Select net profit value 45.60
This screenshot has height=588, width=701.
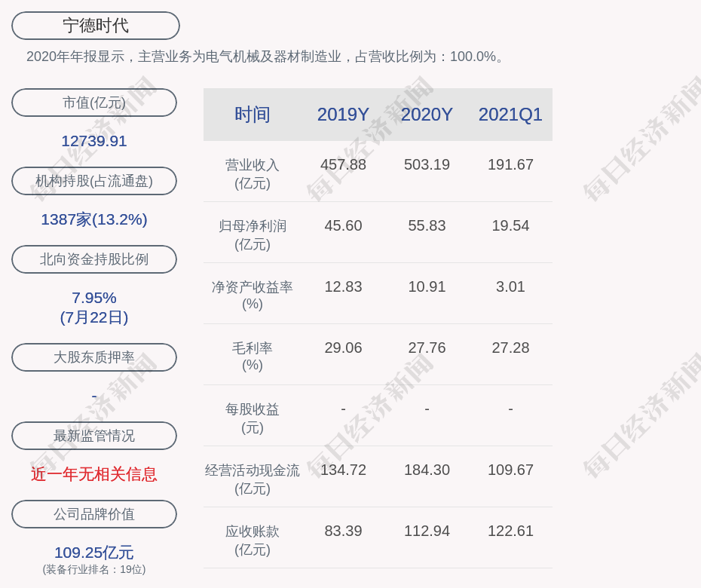344,226
